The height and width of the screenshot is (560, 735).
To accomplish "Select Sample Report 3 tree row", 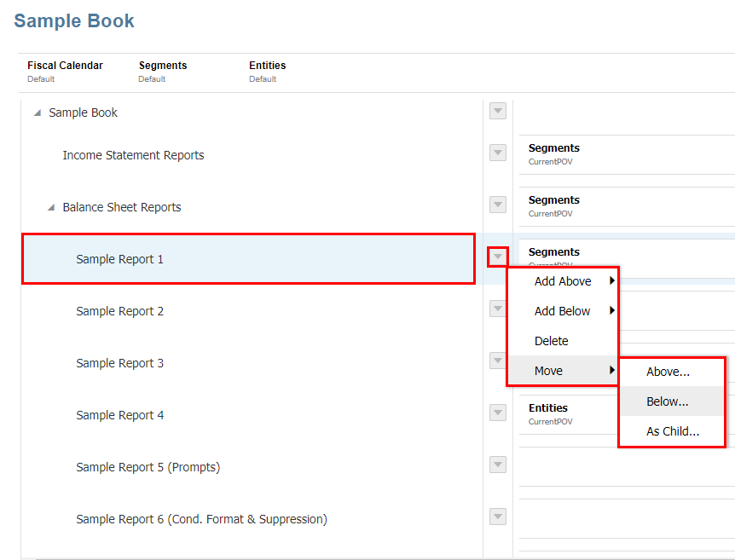I will coord(120,363).
